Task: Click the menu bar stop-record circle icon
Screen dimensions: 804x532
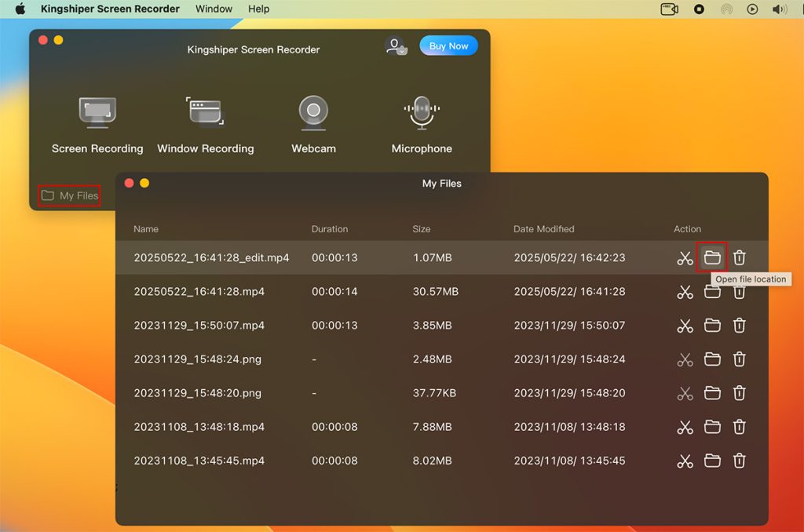Action: [699, 9]
